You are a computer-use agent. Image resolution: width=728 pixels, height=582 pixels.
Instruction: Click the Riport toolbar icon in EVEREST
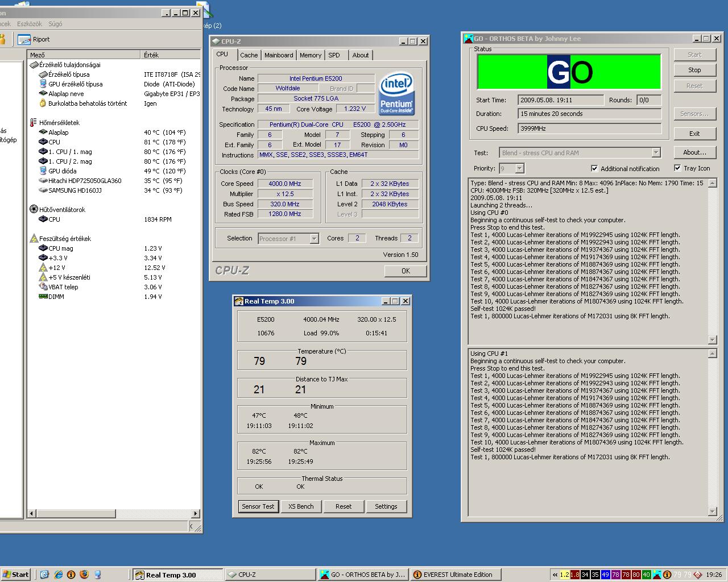pyautogui.click(x=24, y=39)
